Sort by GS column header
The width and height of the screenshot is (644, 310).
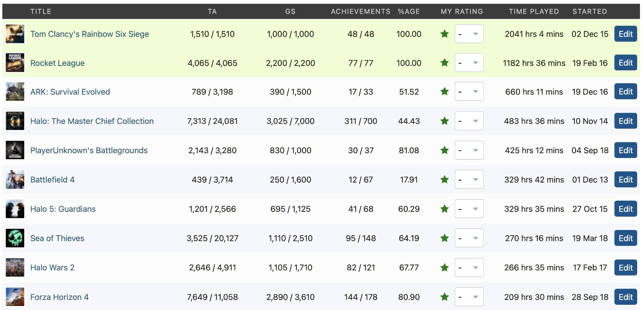[x=290, y=11]
